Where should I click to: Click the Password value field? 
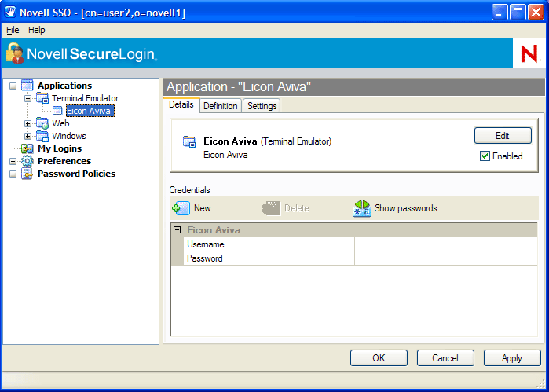(x=445, y=258)
